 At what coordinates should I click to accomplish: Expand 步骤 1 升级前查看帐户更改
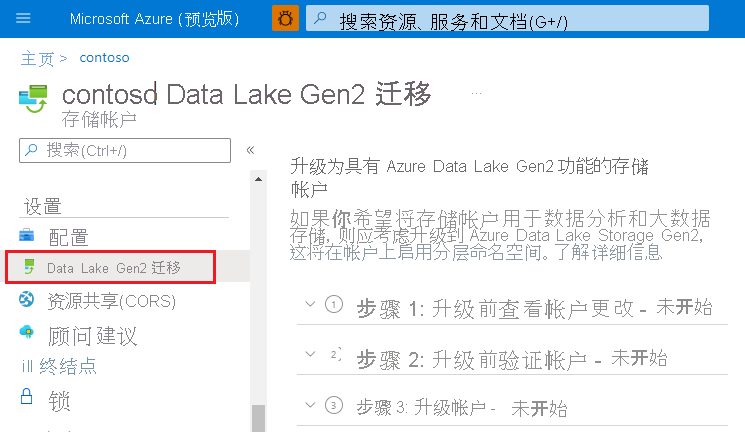310,305
